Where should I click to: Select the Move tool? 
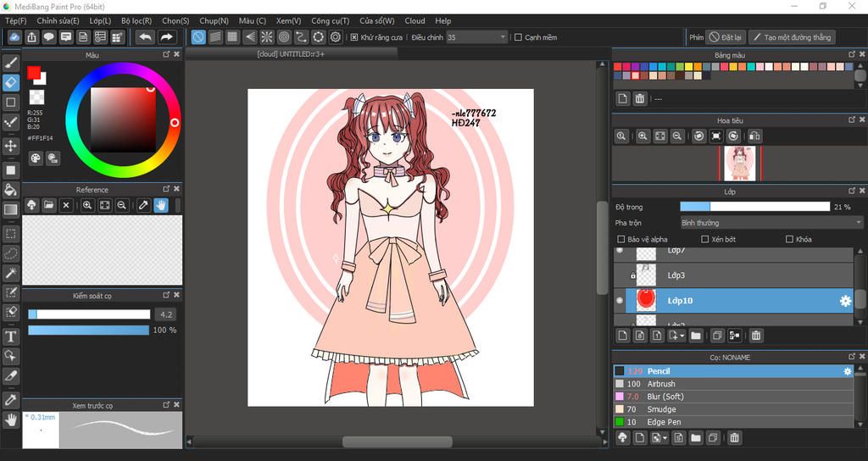(x=10, y=146)
